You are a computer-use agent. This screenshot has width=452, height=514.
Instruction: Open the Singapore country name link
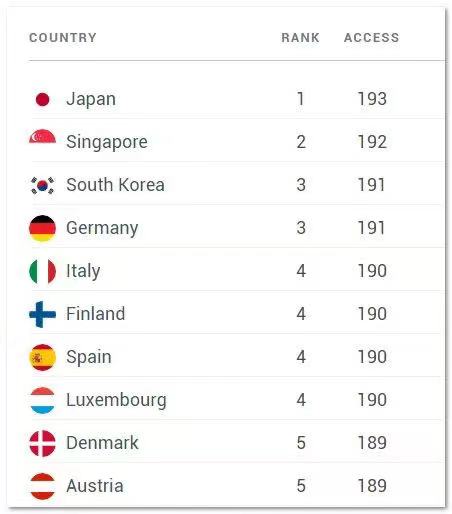[x=107, y=142]
